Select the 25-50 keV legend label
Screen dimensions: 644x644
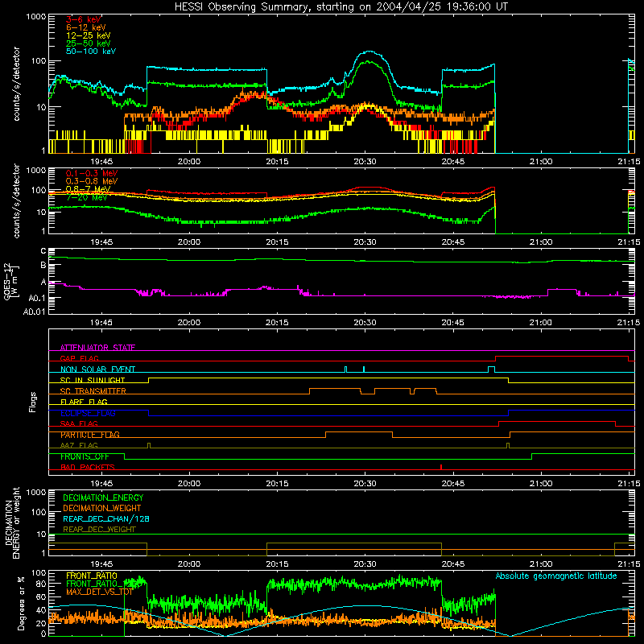point(89,43)
